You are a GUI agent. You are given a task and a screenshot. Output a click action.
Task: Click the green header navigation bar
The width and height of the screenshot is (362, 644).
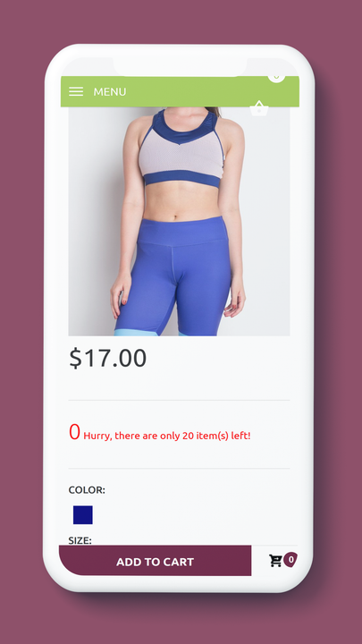point(180,91)
